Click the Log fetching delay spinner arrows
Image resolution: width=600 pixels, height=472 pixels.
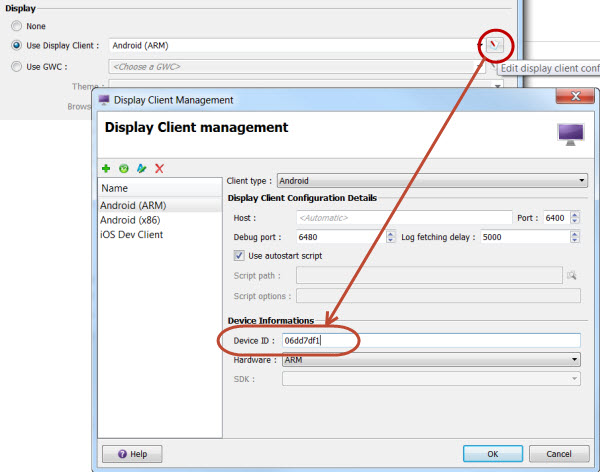click(575, 237)
